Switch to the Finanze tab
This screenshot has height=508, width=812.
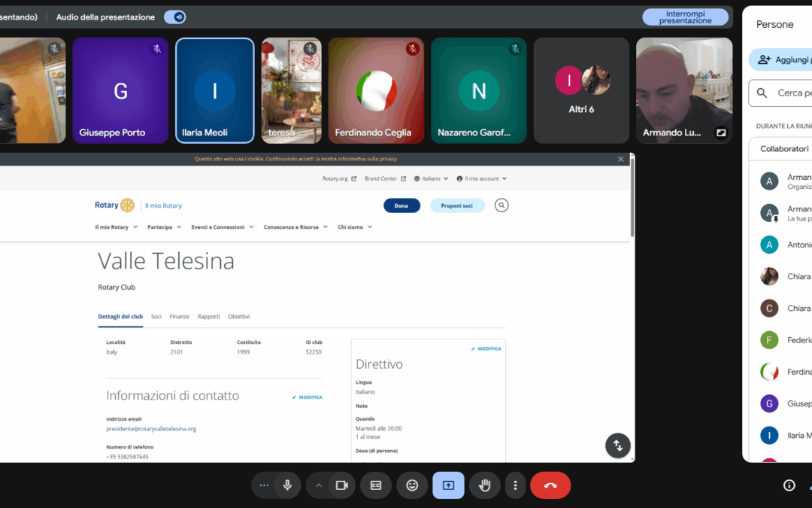tap(179, 317)
